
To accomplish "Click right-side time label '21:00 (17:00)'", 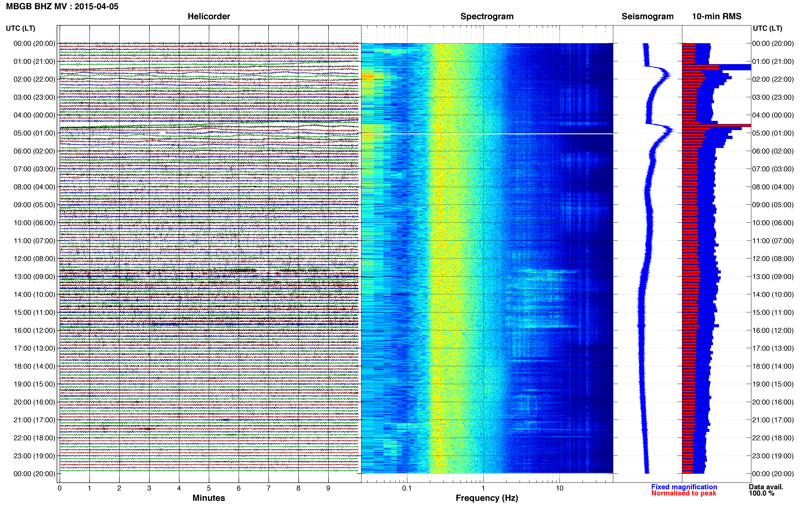I will pos(773,420).
